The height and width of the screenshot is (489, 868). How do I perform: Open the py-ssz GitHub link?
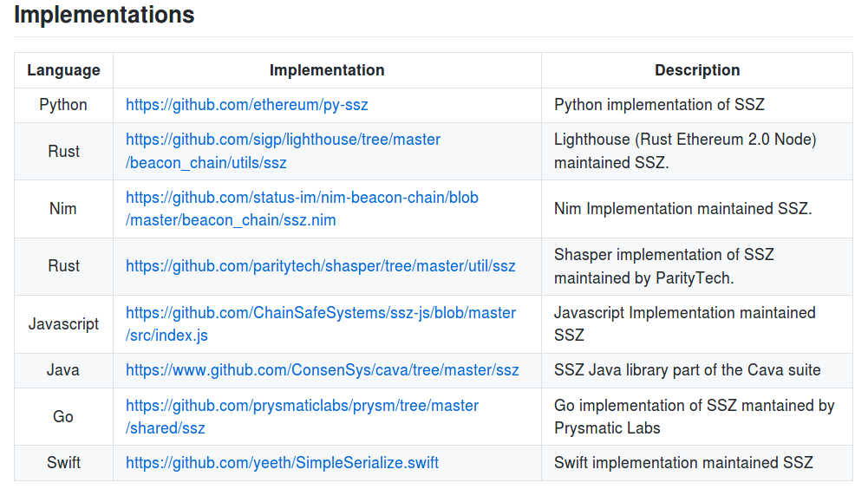tap(246, 105)
